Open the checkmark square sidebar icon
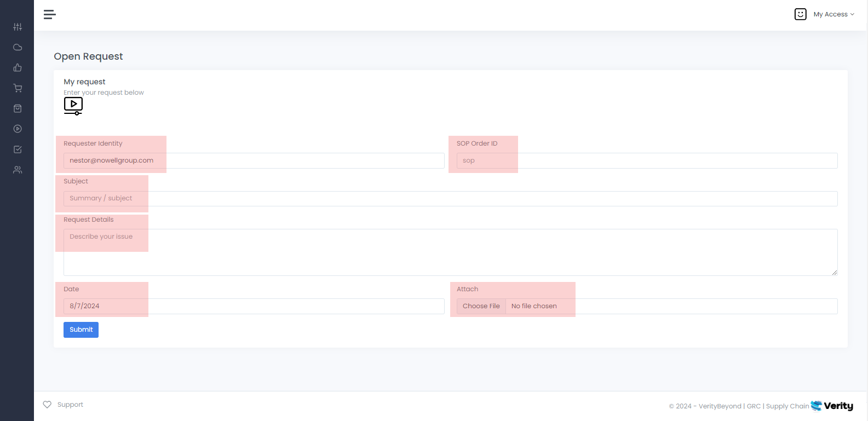The image size is (868, 421). pos(18,149)
